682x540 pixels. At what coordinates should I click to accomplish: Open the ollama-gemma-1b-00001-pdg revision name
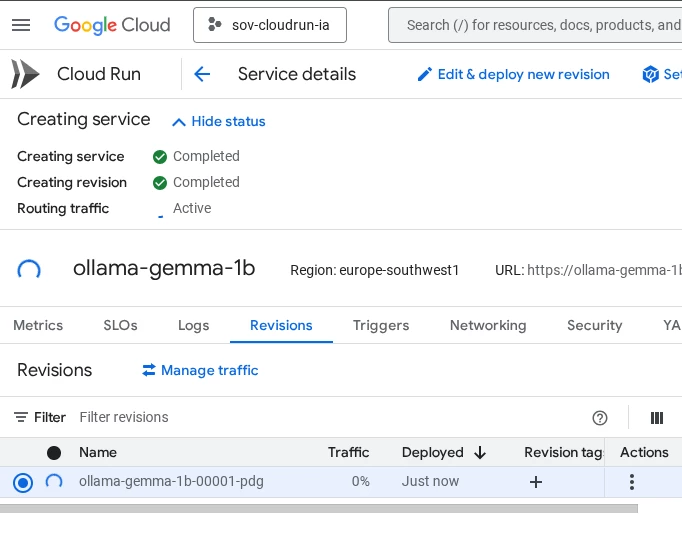(x=171, y=482)
